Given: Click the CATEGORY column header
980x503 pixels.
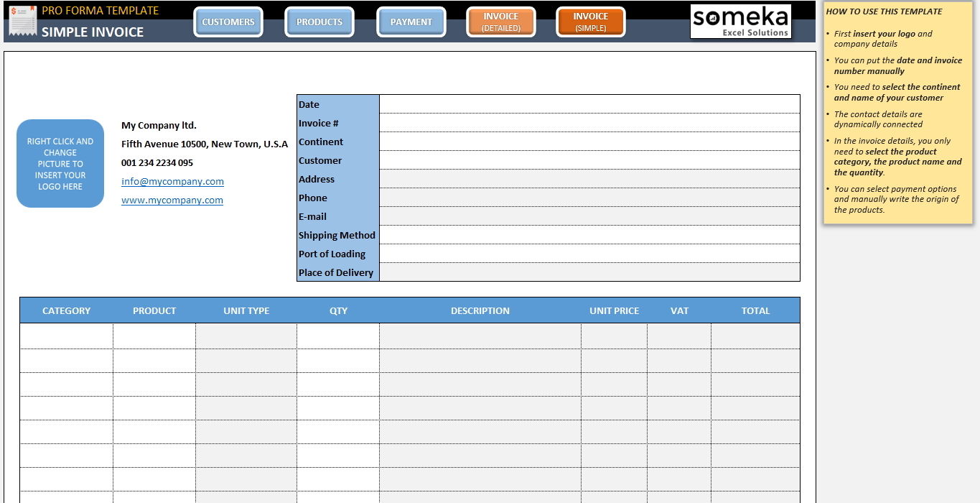Looking at the screenshot, I should (67, 311).
